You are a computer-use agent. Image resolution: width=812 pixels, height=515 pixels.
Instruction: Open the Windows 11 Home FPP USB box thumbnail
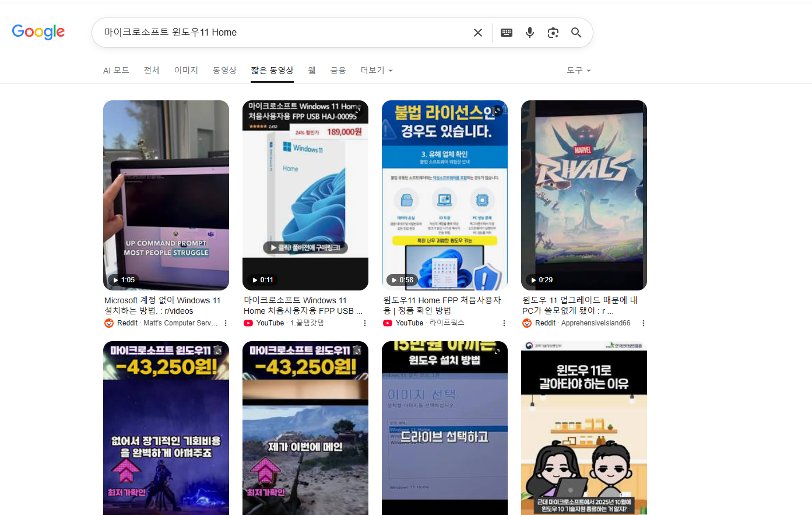(305, 195)
